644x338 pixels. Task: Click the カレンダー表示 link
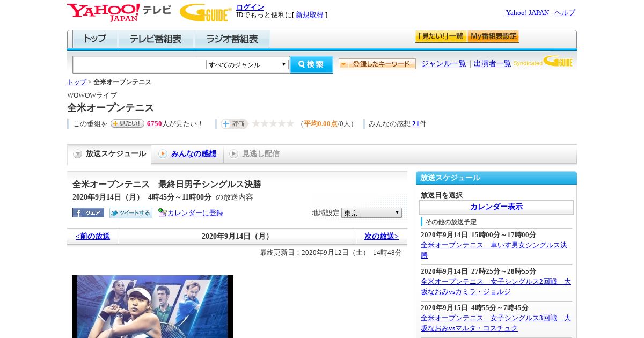click(496, 207)
